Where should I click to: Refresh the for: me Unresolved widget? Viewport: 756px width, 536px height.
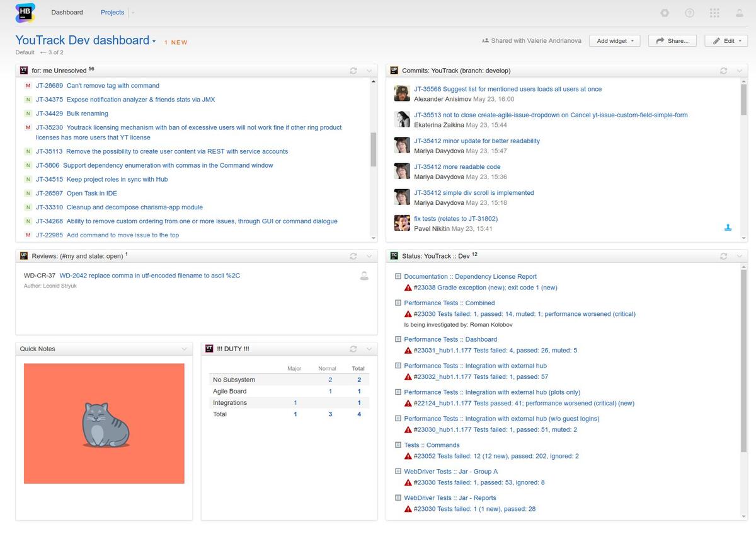tap(353, 71)
